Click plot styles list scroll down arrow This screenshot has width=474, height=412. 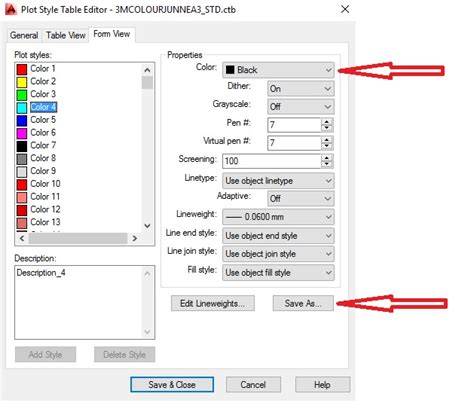147,226
